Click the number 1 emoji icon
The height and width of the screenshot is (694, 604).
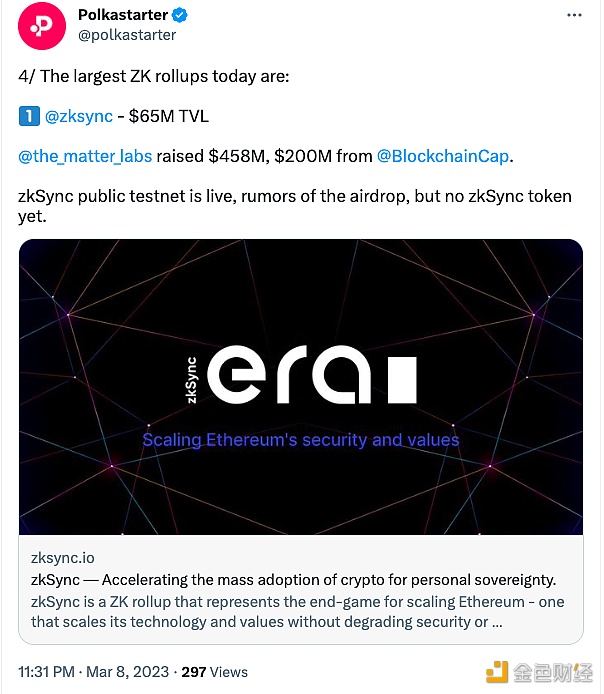coord(28,116)
